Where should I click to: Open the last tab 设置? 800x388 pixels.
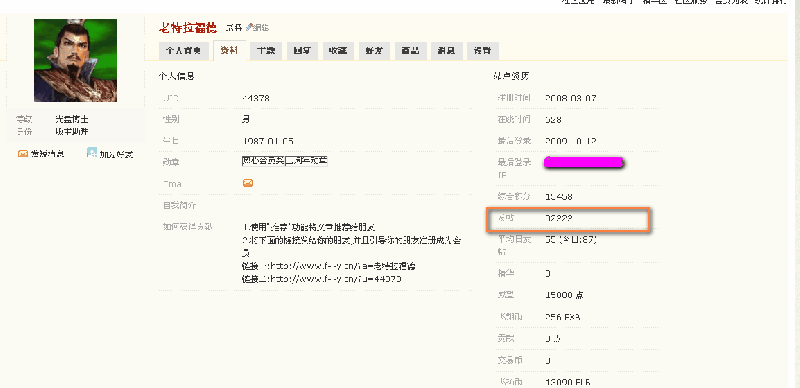(x=483, y=51)
